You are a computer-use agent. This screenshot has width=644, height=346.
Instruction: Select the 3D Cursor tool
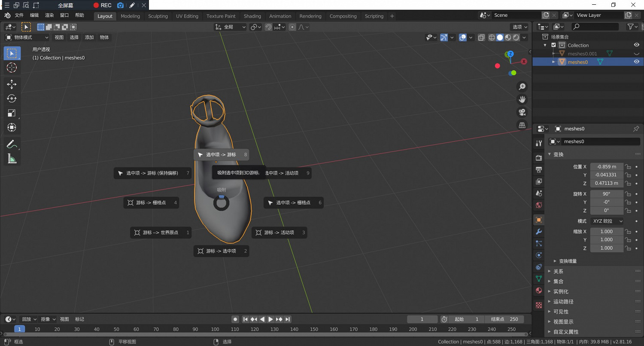click(12, 67)
